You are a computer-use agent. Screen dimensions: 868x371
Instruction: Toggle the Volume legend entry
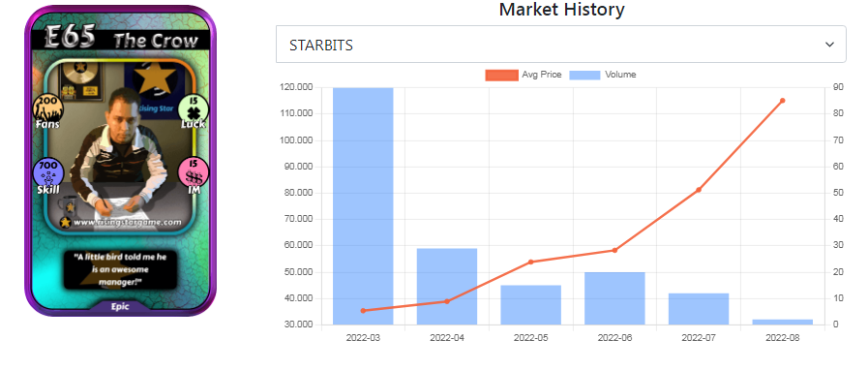pyautogui.click(x=602, y=75)
